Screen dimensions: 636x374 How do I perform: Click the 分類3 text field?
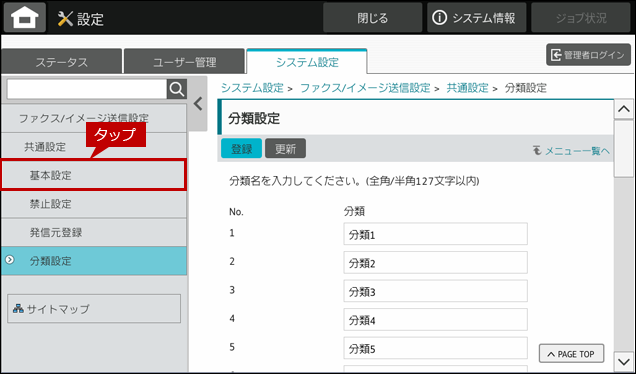pyautogui.click(x=435, y=291)
